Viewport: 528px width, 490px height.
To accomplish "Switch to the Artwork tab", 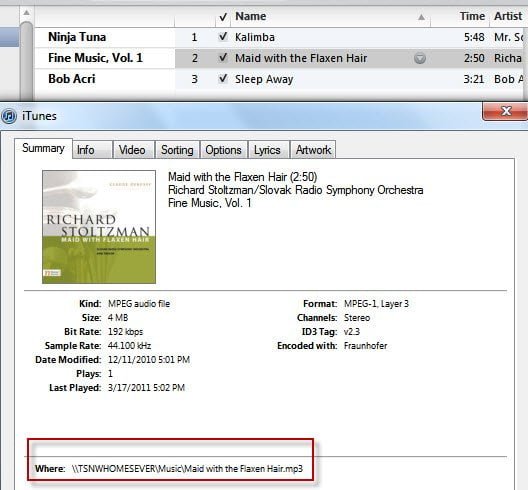I will (313, 150).
